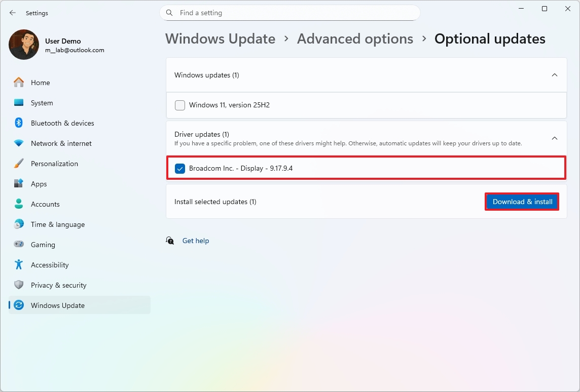The height and width of the screenshot is (392, 580).
Task: Collapse the Windows updates section
Action: (554, 74)
